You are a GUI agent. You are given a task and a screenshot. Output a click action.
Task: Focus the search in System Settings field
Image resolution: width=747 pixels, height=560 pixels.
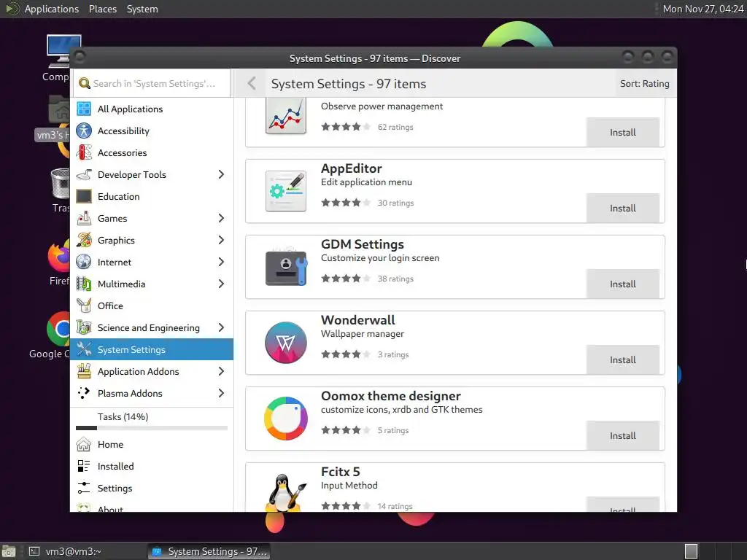pos(152,83)
